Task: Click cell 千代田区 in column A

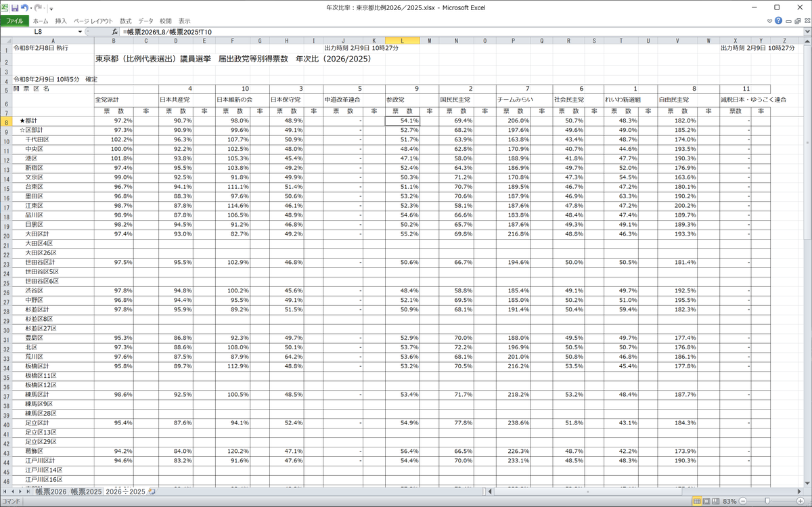Action: (x=53, y=139)
